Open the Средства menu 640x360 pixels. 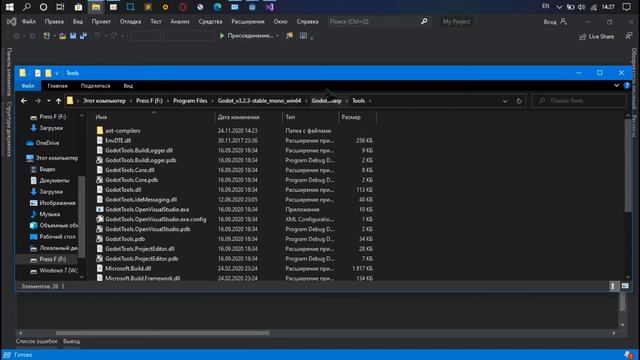pos(210,22)
